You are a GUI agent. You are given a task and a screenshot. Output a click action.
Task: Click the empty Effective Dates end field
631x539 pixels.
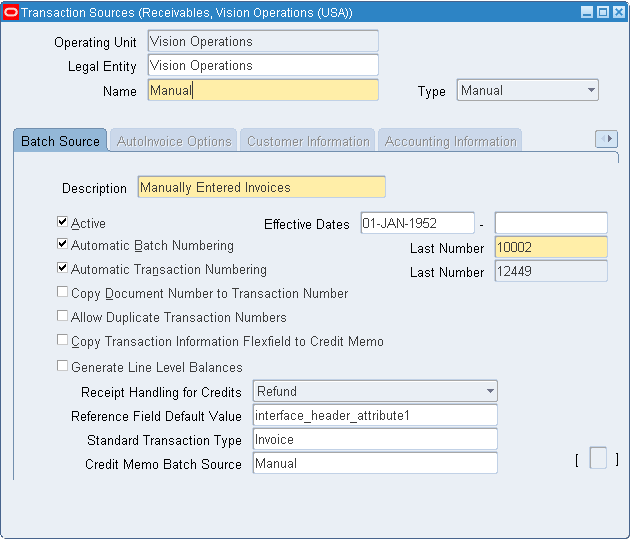point(550,223)
